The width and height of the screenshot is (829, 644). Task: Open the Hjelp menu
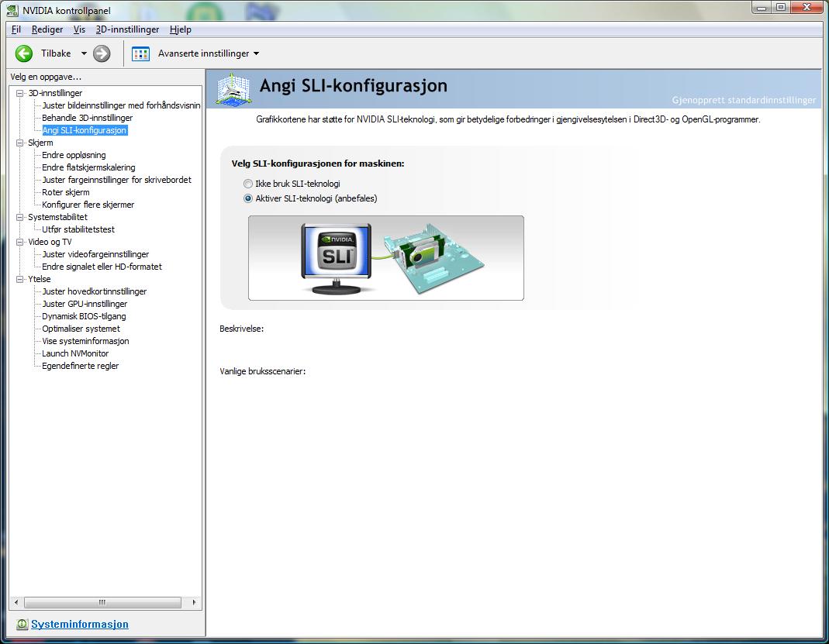[180, 29]
